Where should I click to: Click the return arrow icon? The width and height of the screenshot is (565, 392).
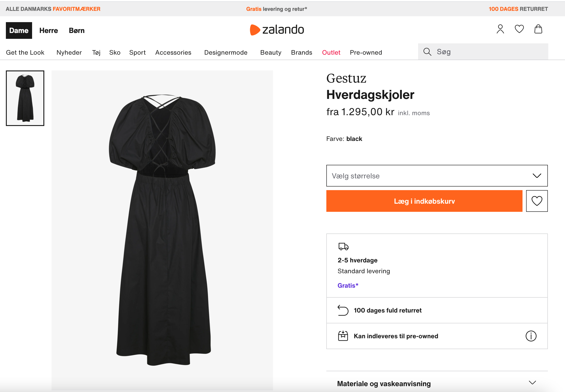343,310
